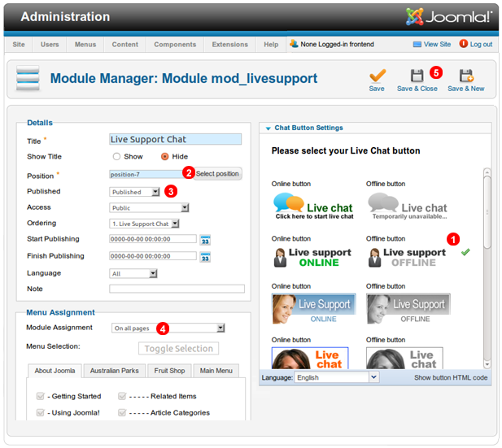Switch to the Main Menu tab

pyautogui.click(x=216, y=371)
